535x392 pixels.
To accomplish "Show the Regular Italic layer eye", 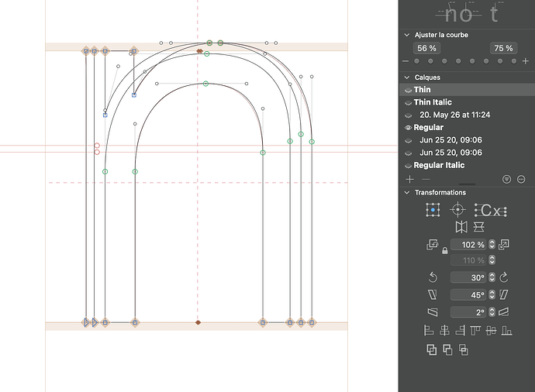I will (x=408, y=166).
